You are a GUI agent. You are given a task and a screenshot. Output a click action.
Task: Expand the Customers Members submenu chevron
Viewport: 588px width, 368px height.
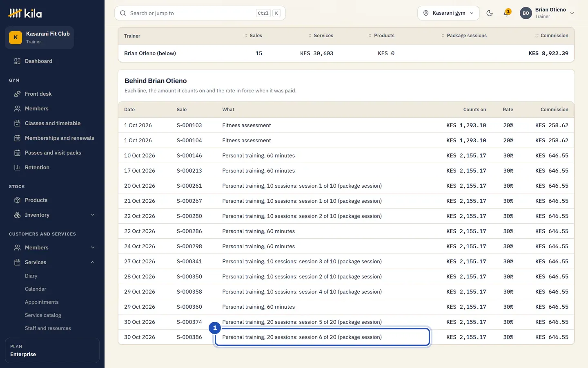click(93, 248)
